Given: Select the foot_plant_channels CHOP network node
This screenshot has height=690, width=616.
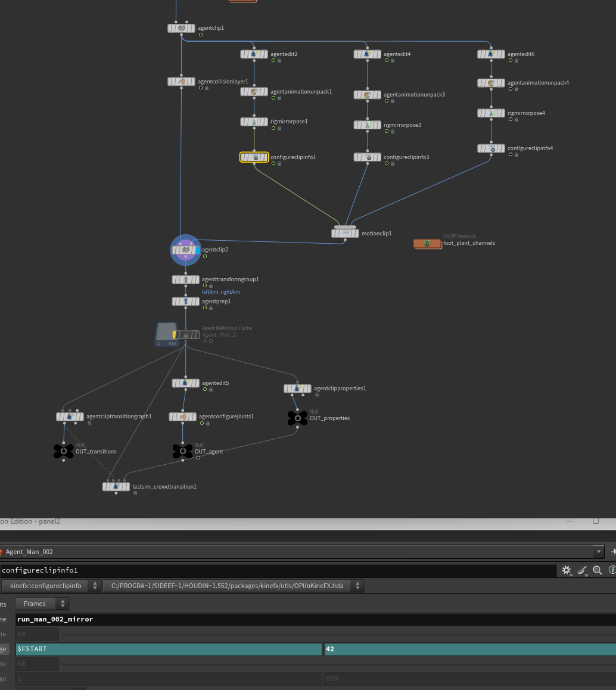Looking at the screenshot, I should point(427,243).
